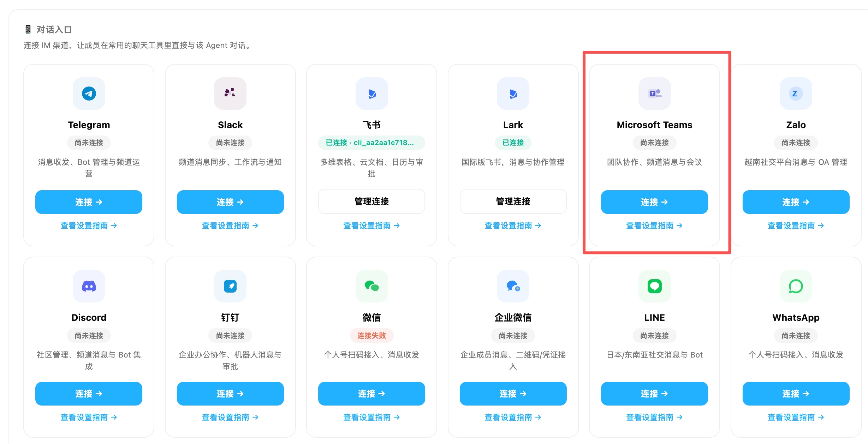Viewport: 868px width, 444px height.
Task: Click the 飞书 app icon
Action: tap(372, 94)
